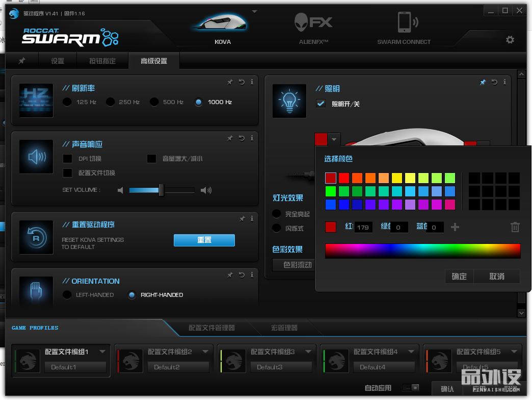Click the circular reset arrow icon on 重置驱动程序 panel
The image size is (532, 400).
point(36,237)
